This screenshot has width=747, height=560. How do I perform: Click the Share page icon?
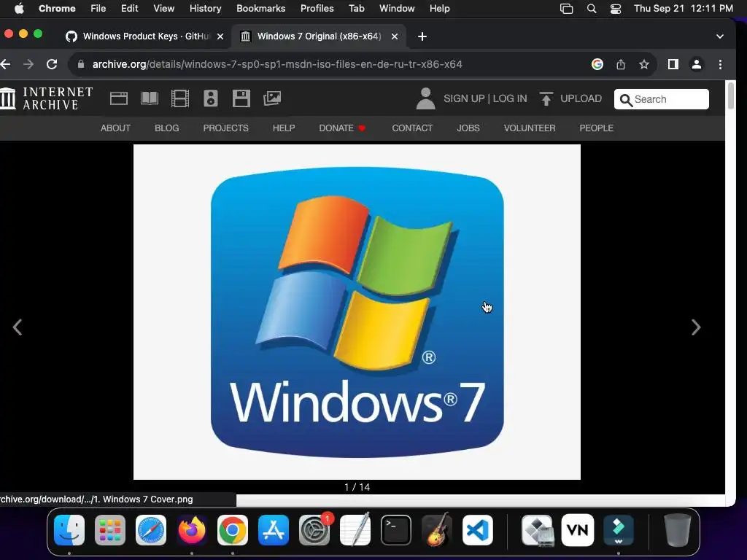coord(620,64)
